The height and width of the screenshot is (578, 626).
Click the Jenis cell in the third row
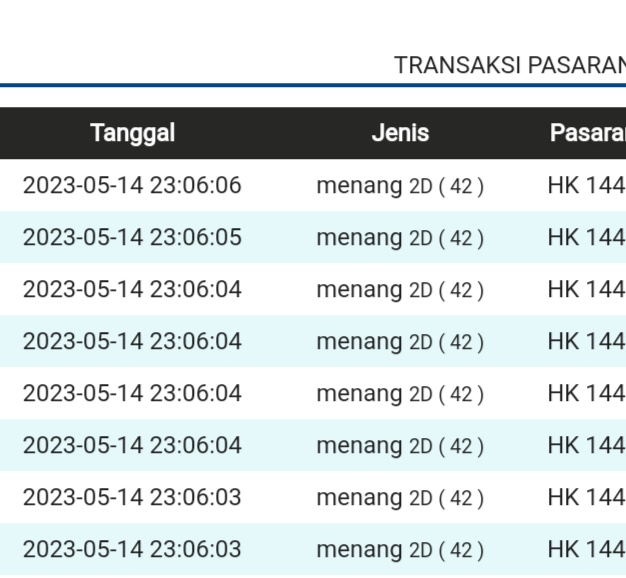400,290
